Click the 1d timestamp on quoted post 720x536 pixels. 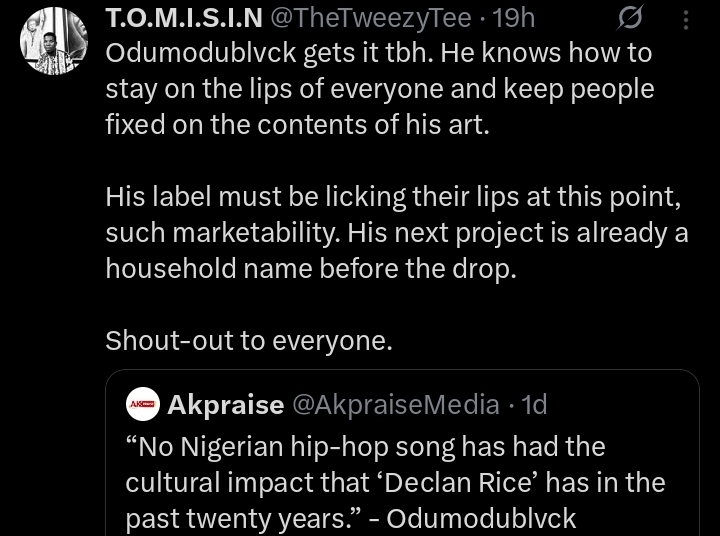click(535, 405)
